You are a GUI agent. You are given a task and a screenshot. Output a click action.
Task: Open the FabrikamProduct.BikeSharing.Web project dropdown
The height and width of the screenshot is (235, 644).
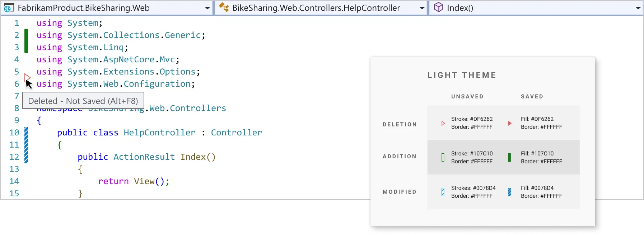click(x=207, y=8)
